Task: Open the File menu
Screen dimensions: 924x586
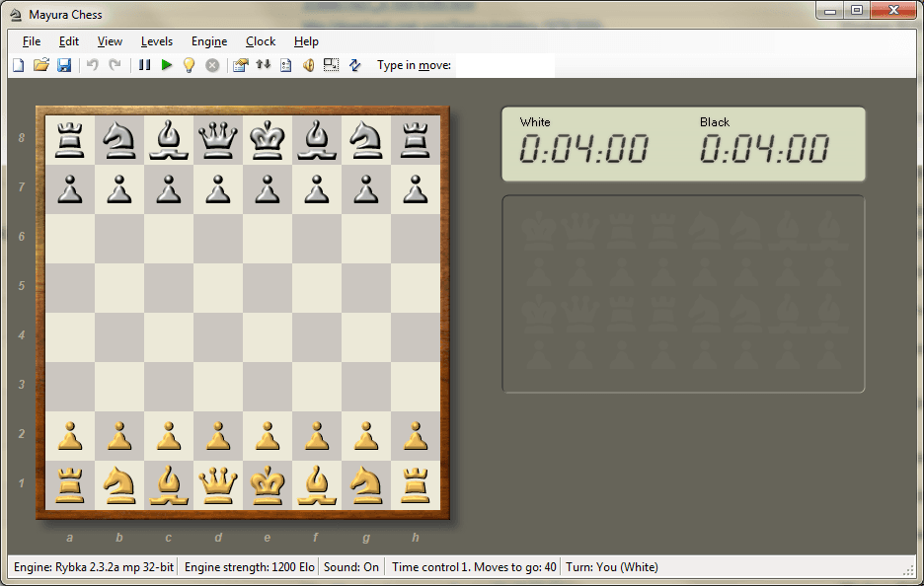Action: point(31,41)
